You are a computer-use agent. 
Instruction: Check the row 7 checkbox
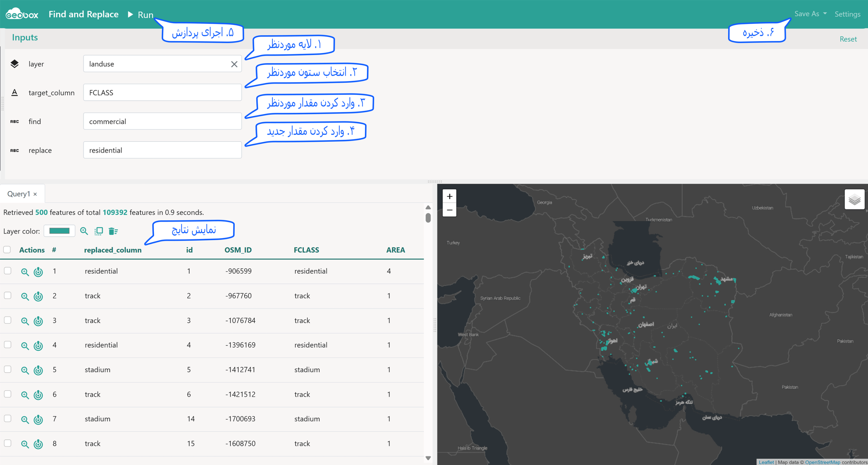coord(7,419)
